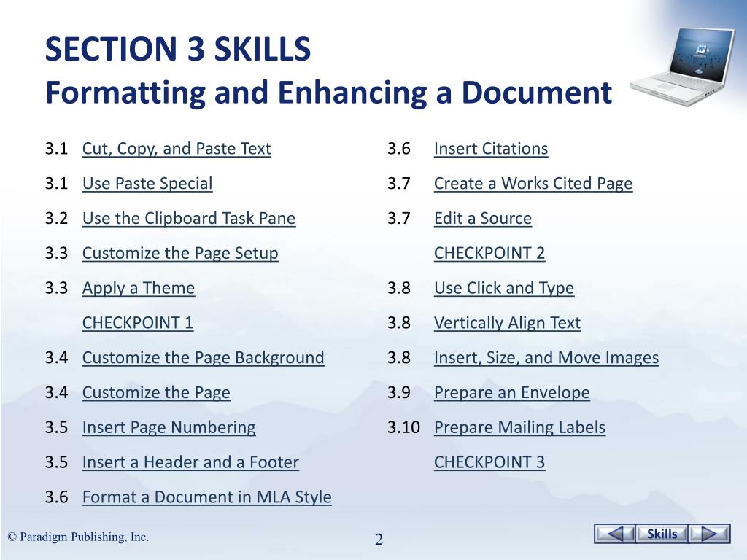Screen dimensions: 747x560
Task: Open Prepare an Envelope link
Action: click(x=511, y=392)
